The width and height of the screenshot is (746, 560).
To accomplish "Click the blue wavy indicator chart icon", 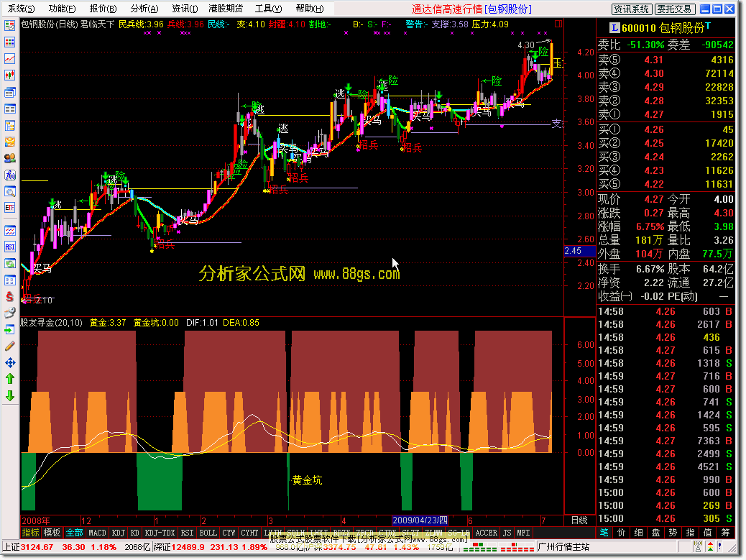I will [x=9, y=231].
